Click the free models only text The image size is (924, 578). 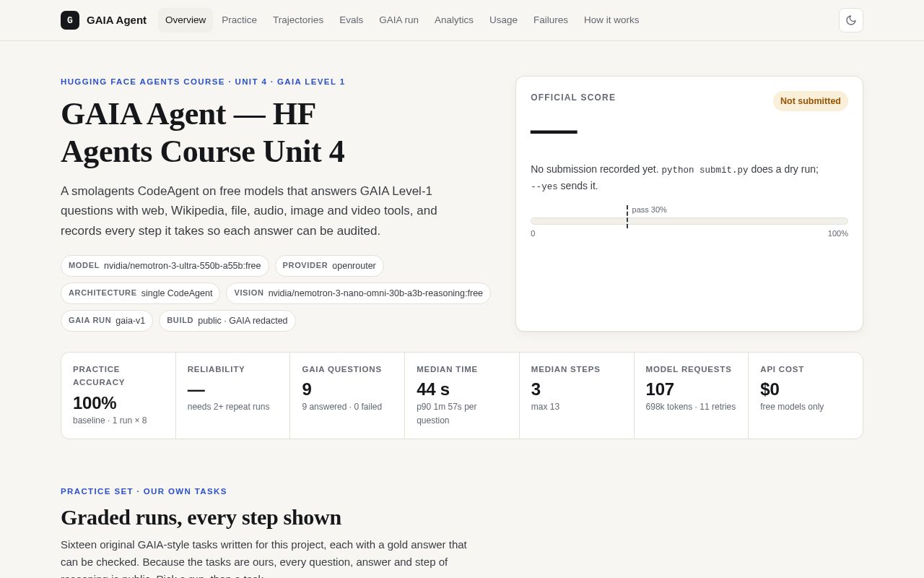(792, 407)
